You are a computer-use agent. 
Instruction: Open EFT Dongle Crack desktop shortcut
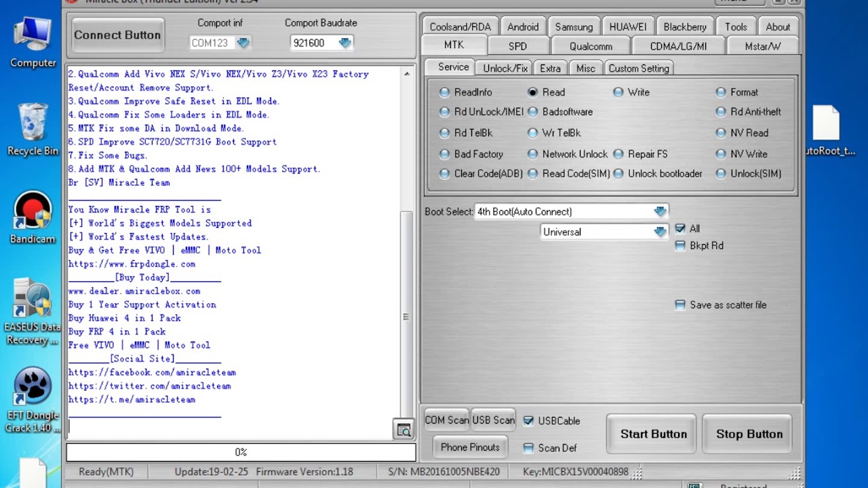tap(33, 401)
